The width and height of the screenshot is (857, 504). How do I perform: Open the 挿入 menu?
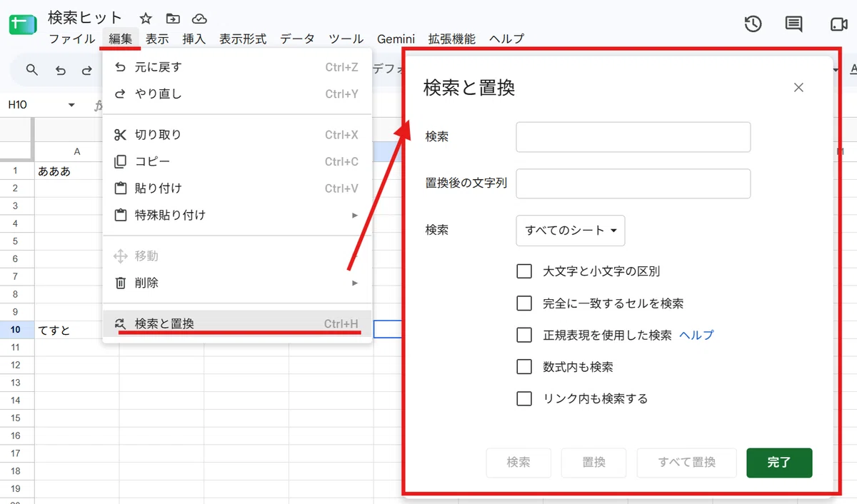pyautogui.click(x=194, y=39)
